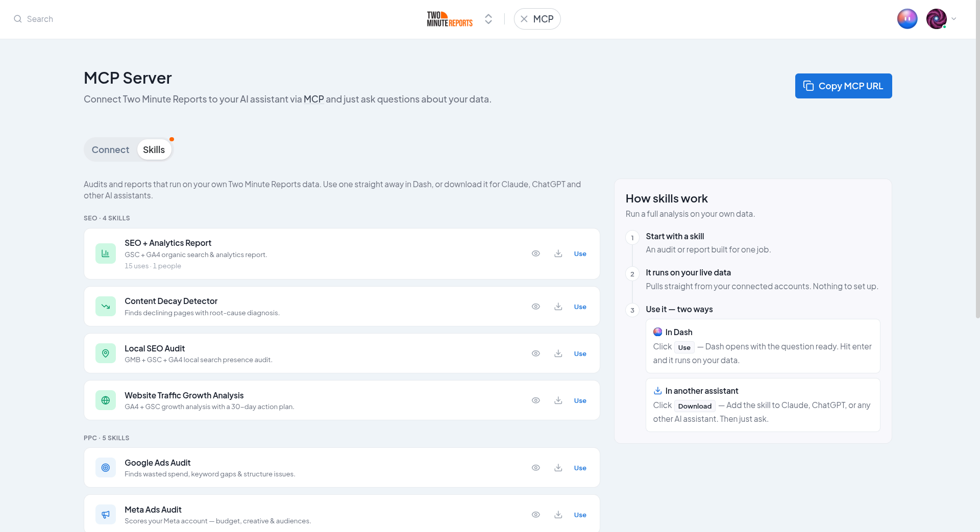Open the Website Traffic Growth Analysis title
Image resolution: width=980 pixels, height=532 pixels.
(x=184, y=395)
